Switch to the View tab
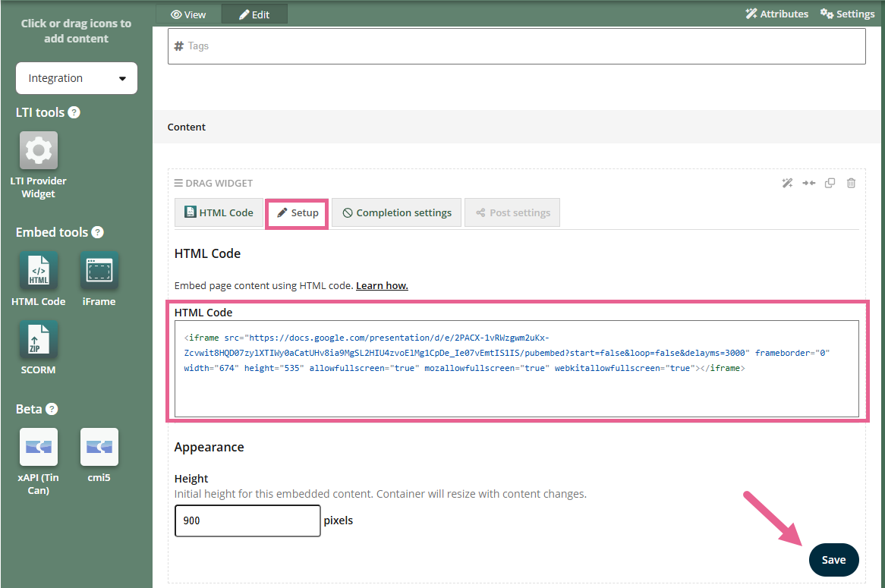Screen dimensions: 885x588 point(188,14)
